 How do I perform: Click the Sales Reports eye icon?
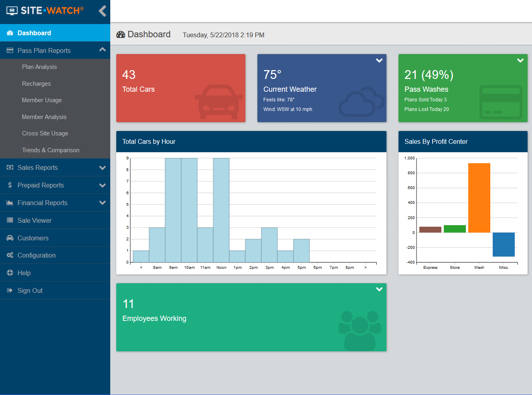tap(9, 167)
